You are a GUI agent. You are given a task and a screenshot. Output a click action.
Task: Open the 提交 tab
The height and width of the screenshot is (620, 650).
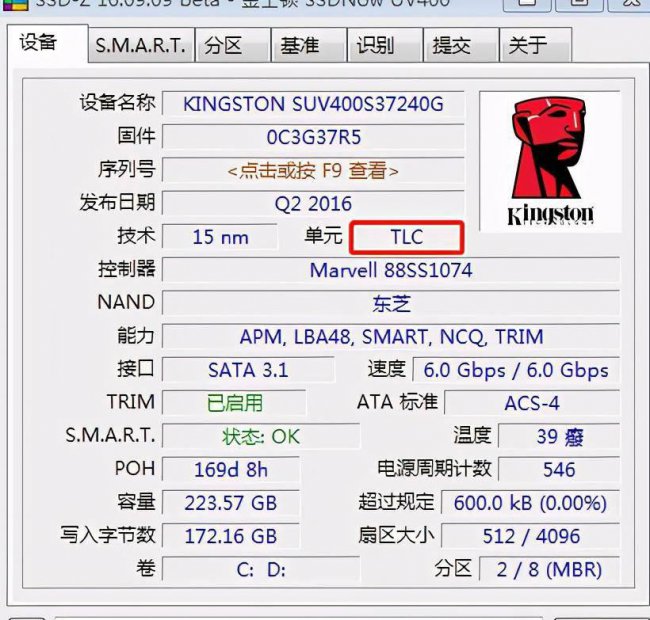(461, 45)
